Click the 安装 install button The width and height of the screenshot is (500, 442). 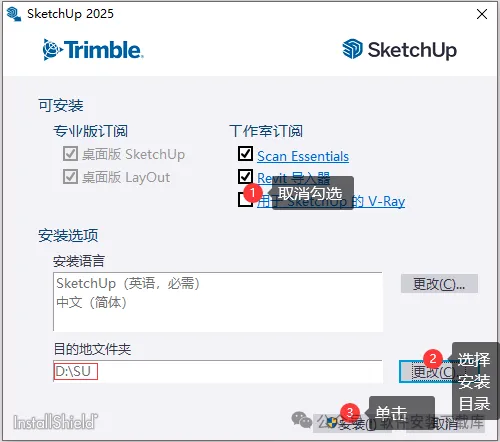[352, 424]
